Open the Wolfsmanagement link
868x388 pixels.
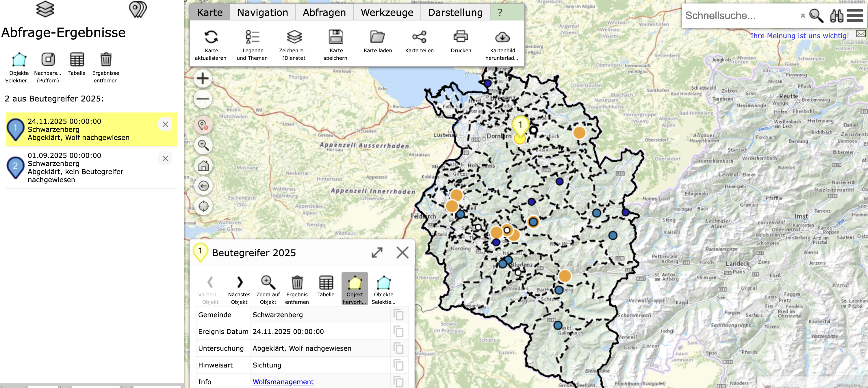[x=283, y=382]
